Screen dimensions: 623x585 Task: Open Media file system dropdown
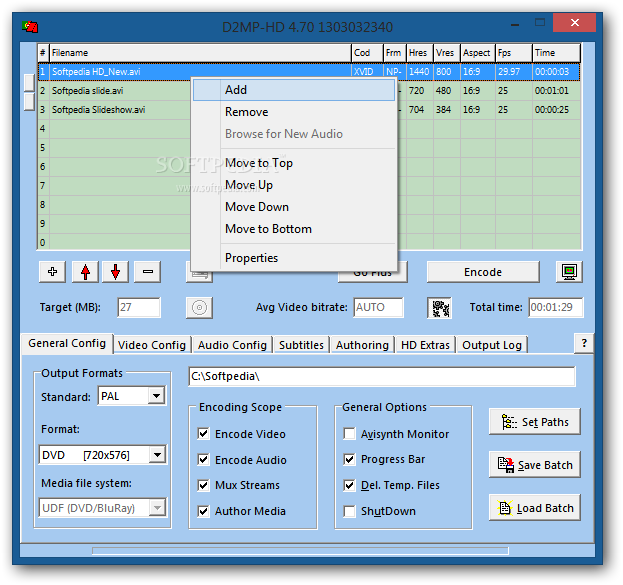click(x=157, y=508)
